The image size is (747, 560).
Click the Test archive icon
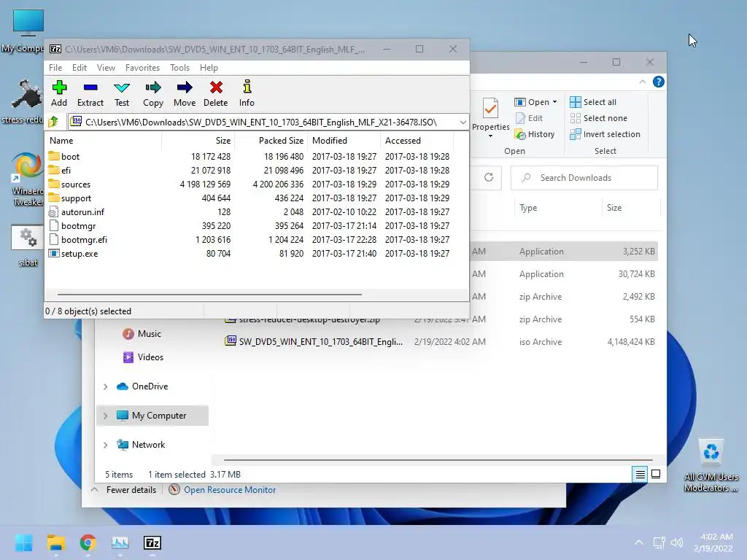[x=122, y=94]
